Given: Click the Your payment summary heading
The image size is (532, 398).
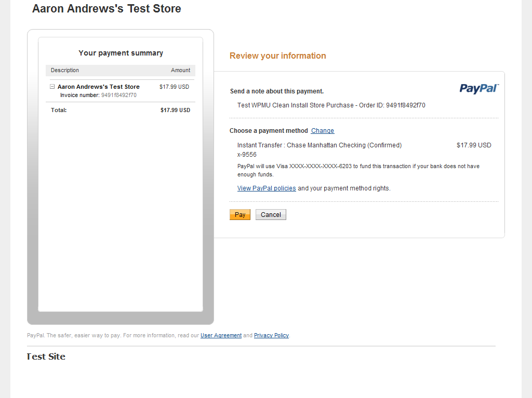Looking at the screenshot, I should point(121,53).
